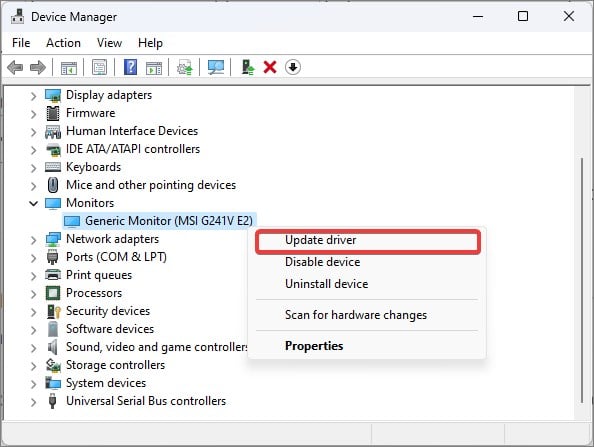Expand the Processors node
The image size is (594, 447).
pos(33,294)
